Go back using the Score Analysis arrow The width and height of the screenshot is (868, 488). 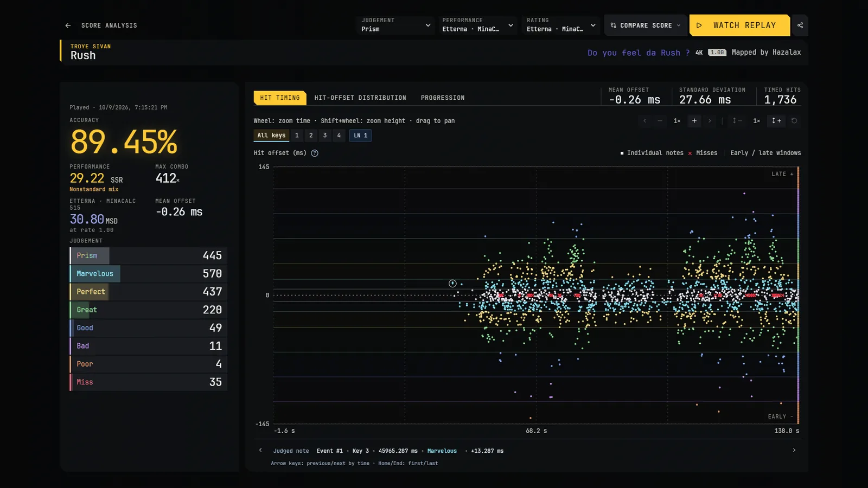click(x=68, y=25)
